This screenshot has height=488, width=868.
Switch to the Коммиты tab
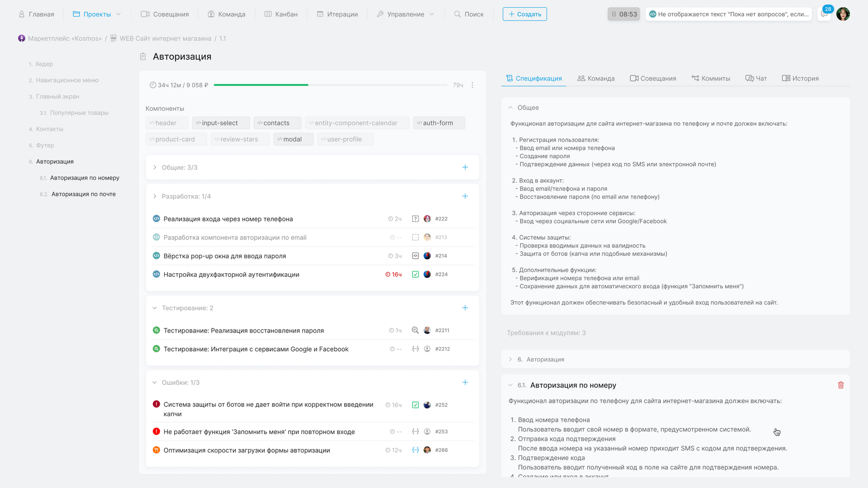click(x=711, y=78)
